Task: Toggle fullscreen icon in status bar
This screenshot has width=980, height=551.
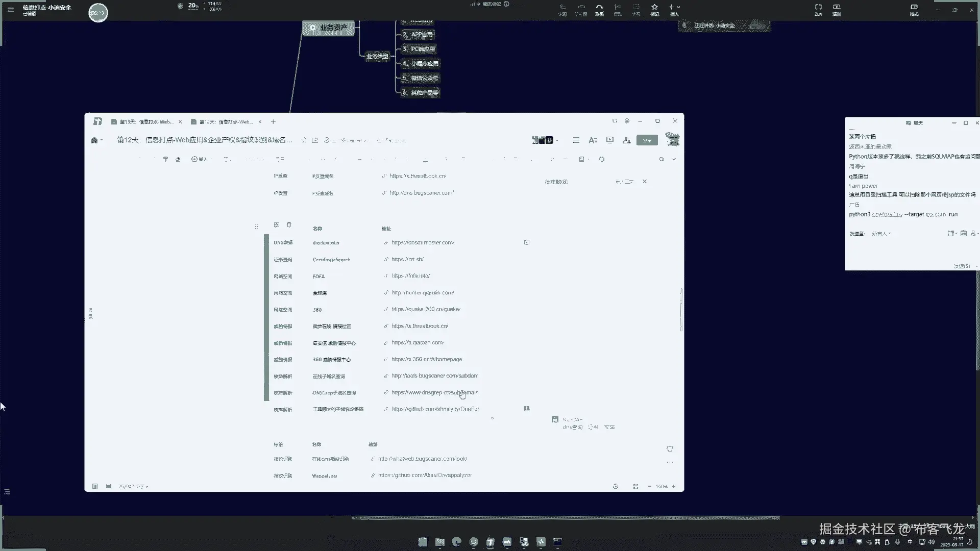Action: coord(635,486)
